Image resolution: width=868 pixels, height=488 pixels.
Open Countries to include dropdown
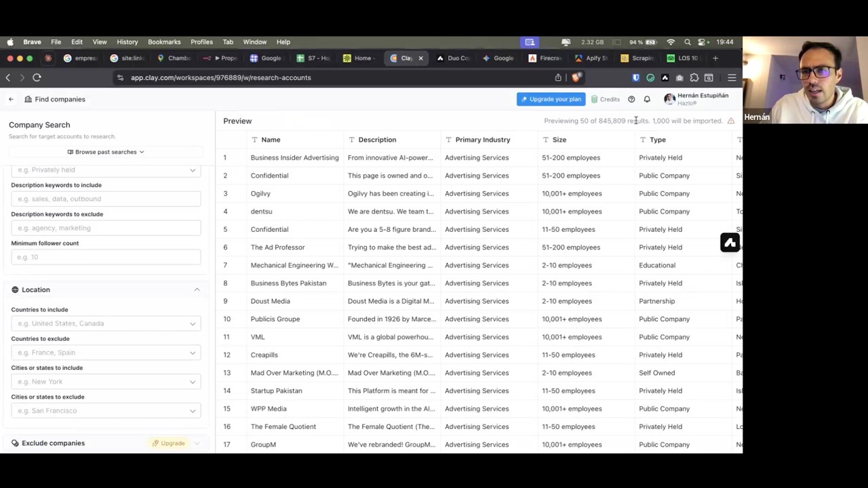click(x=106, y=323)
